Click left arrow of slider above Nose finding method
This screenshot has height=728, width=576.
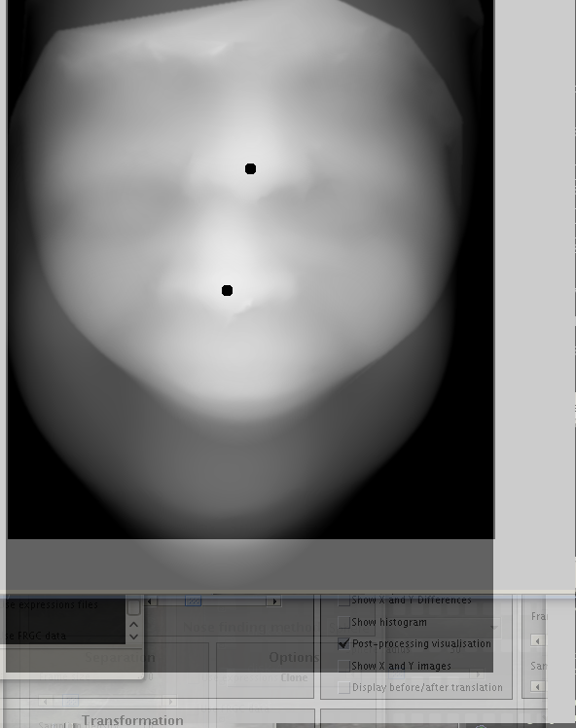pos(149,601)
